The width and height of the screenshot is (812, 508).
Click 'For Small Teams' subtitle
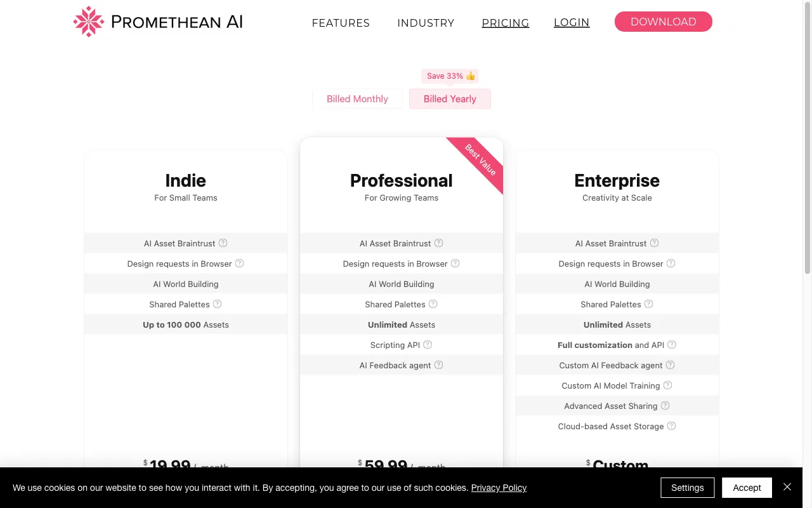point(186,197)
